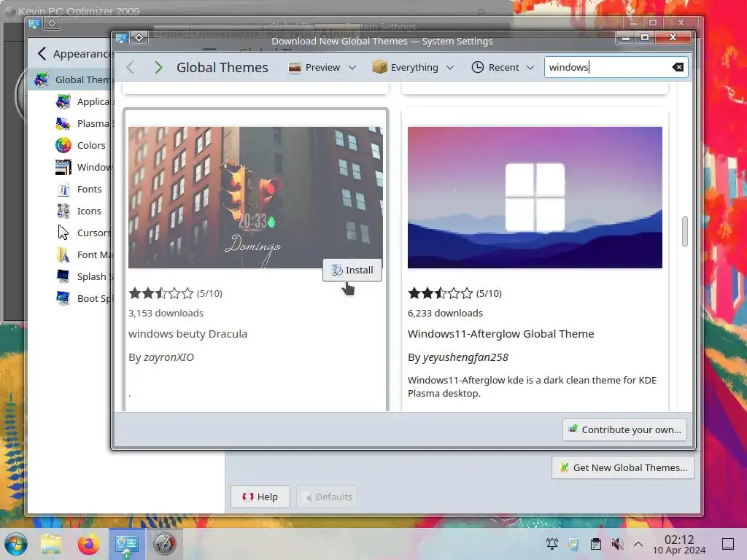Click author name yeyushengfan258
Image resolution: width=747 pixels, height=560 pixels.
click(465, 357)
